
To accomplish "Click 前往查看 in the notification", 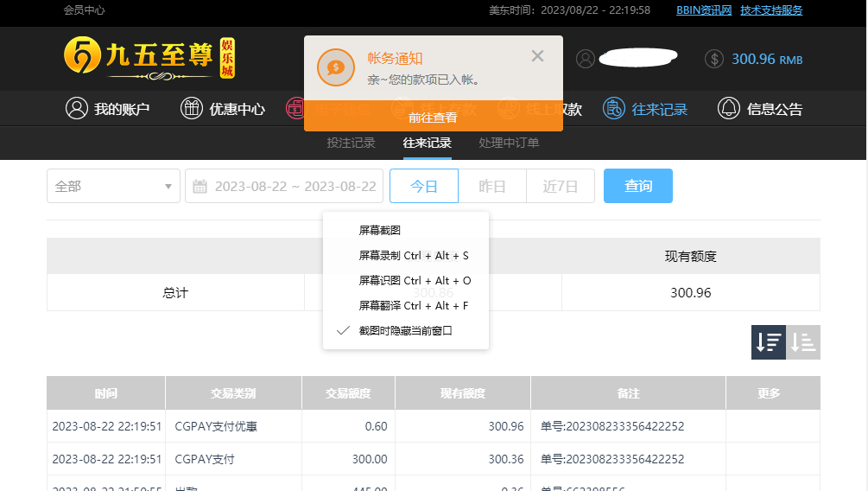I will [433, 117].
